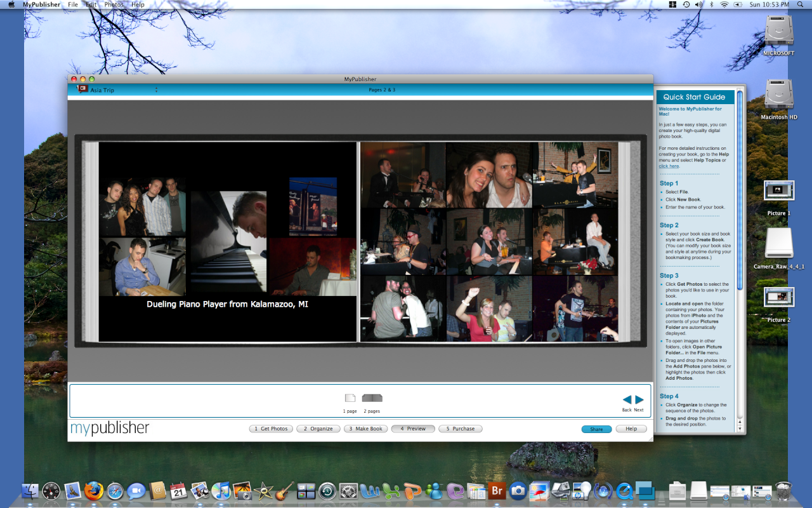Click the Asia Trip book icon
812x508 pixels.
click(x=82, y=89)
